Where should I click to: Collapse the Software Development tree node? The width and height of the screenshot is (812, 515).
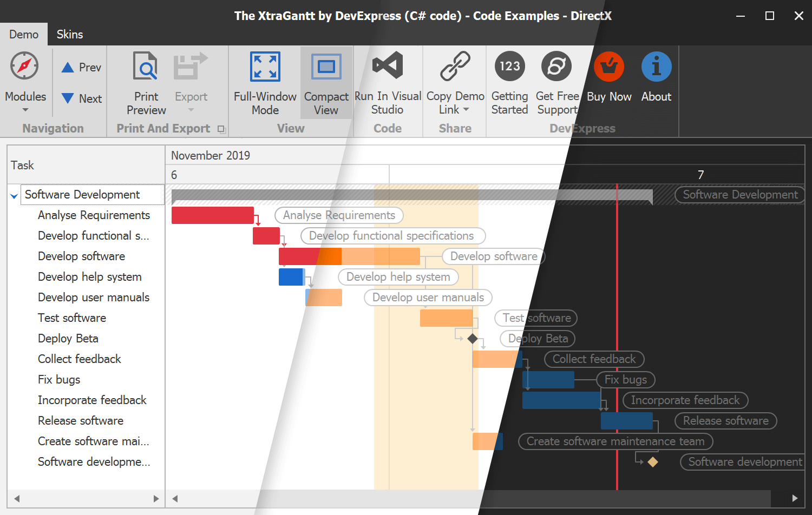(14, 195)
